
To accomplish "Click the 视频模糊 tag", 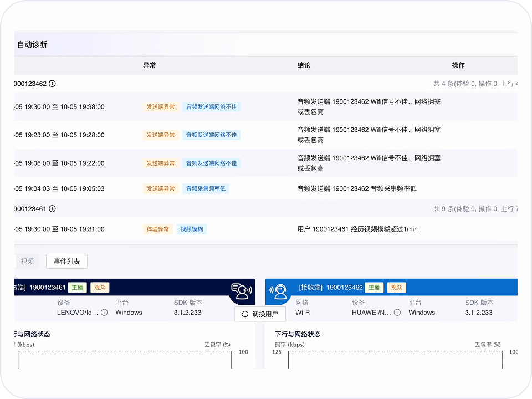I will point(192,229).
